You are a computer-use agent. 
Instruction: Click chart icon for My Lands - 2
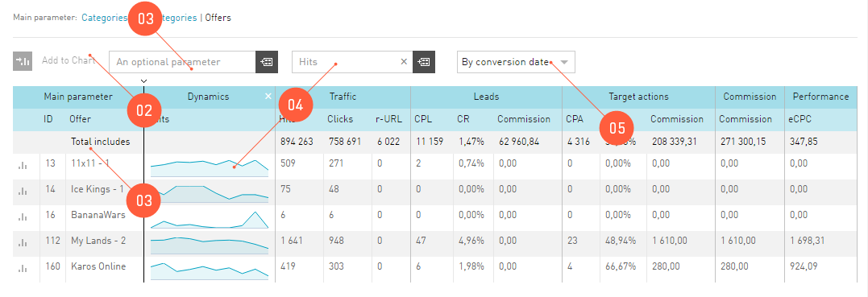point(23,242)
